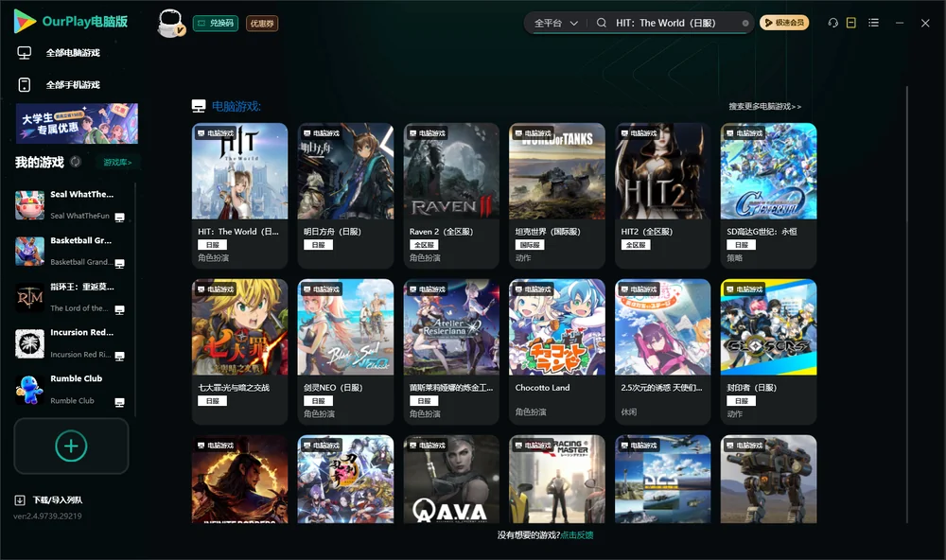This screenshot has width=946, height=560.
Task: Open 明日方舟 (日服) game card
Action: (345, 196)
